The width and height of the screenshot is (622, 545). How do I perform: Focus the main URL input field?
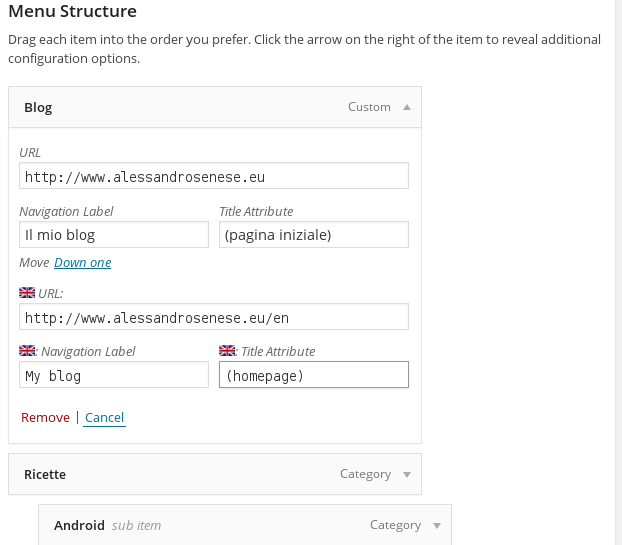[214, 176]
